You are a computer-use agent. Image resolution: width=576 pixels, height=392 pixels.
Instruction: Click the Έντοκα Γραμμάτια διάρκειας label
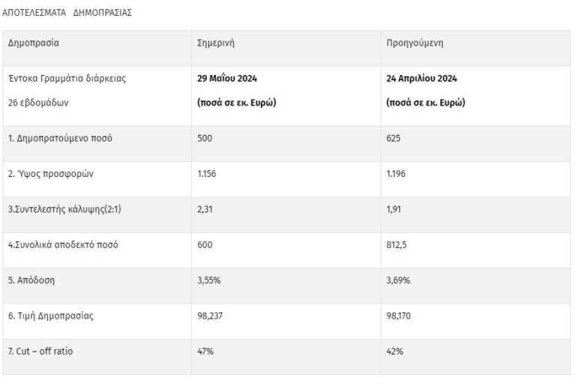coord(66,79)
